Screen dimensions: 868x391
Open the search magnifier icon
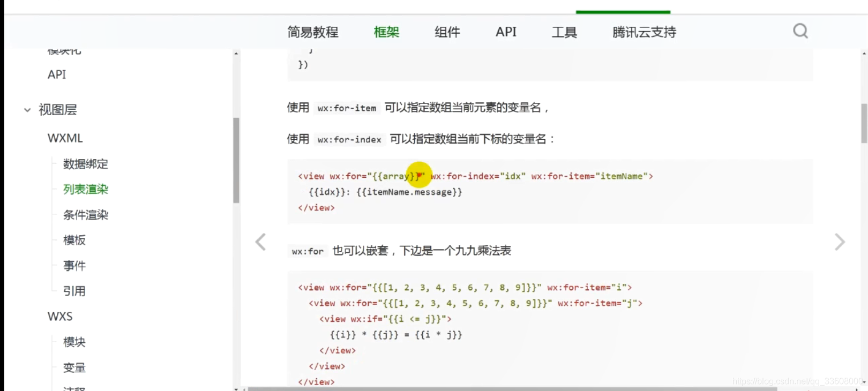click(x=800, y=31)
